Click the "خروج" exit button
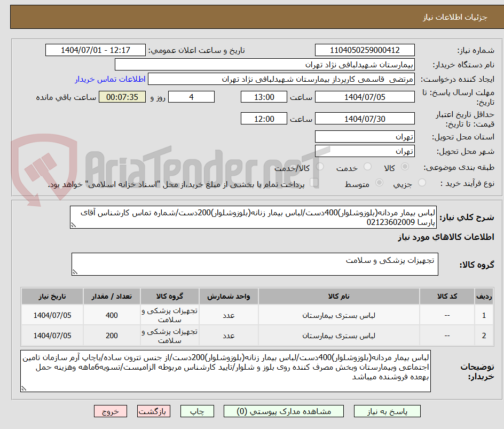Viewport: 504px width, 429px height. [111, 411]
